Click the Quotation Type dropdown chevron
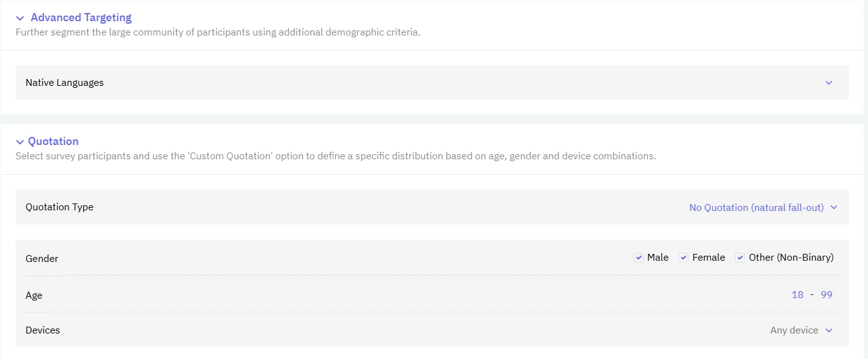 coord(833,208)
